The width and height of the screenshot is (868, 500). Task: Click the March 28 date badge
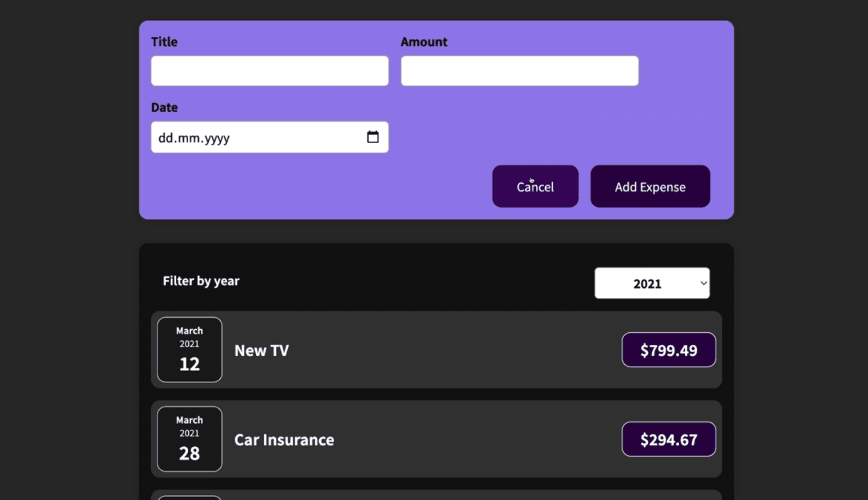[189, 439]
